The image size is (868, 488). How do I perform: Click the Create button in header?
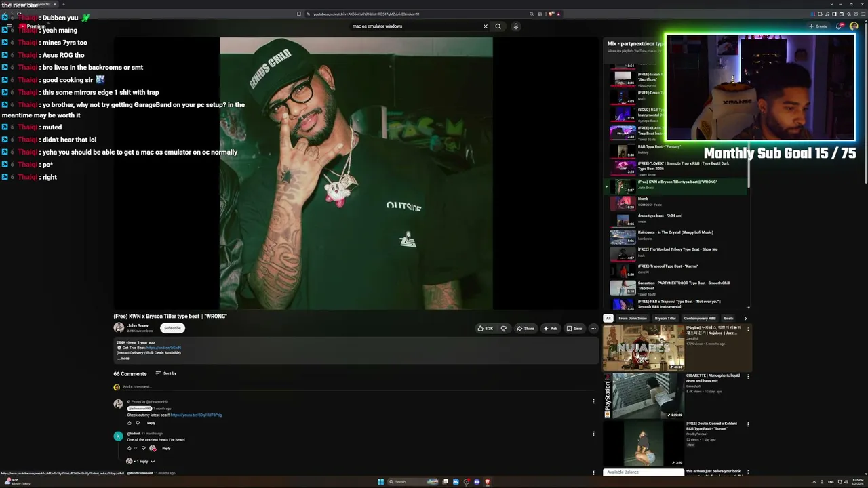point(818,26)
